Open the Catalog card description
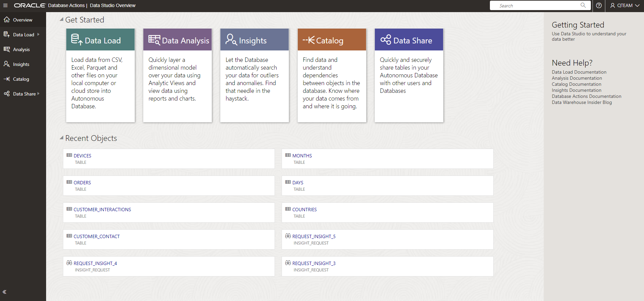This screenshot has height=301, width=644. 331,83
